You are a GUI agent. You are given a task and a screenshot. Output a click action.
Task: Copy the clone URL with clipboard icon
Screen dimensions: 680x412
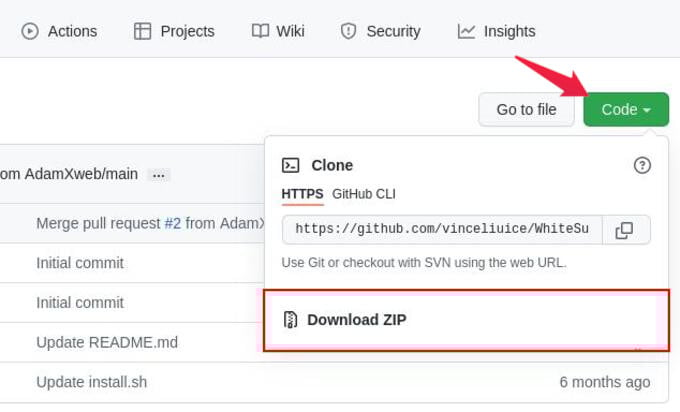point(624,230)
